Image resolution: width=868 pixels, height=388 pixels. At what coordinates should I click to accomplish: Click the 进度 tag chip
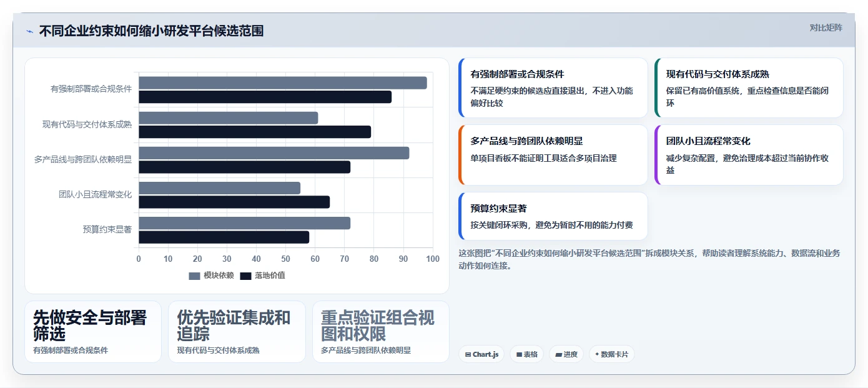pyautogui.click(x=566, y=354)
